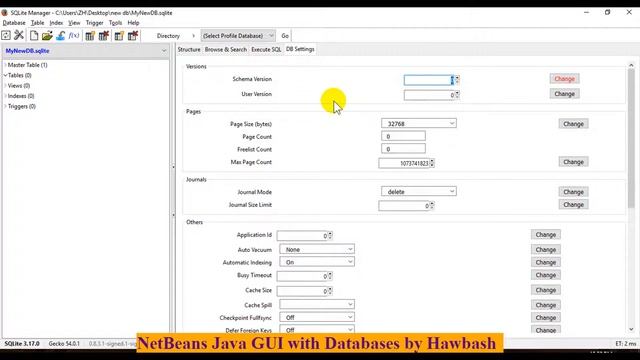Click the Go button in toolbar
The height and width of the screenshot is (360, 640).
(x=285, y=36)
